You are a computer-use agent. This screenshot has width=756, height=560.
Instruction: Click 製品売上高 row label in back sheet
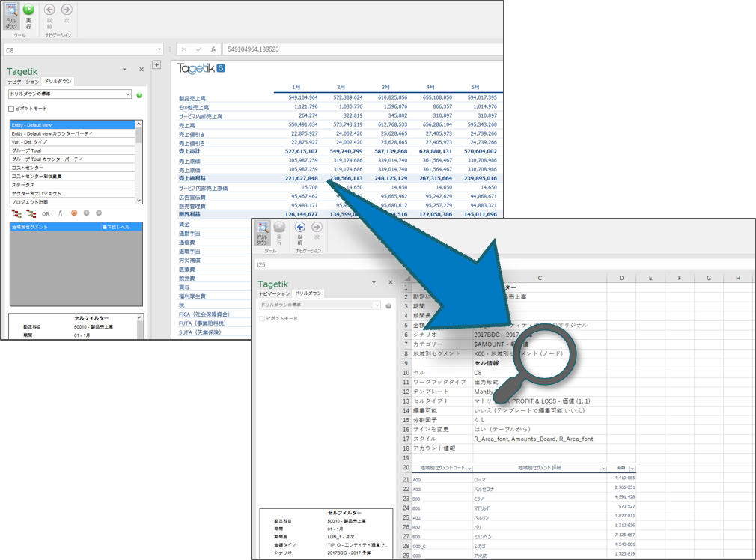[192, 98]
